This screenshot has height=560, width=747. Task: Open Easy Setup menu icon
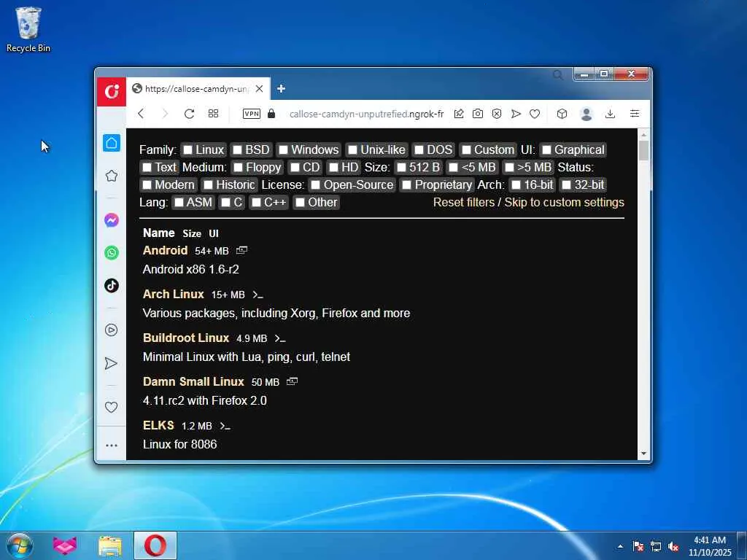[x=635, y=114]
